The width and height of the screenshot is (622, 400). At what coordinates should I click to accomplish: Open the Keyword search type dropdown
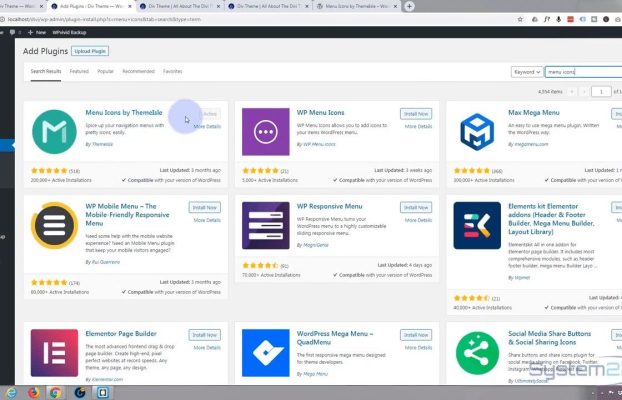(x=527, y=72)
